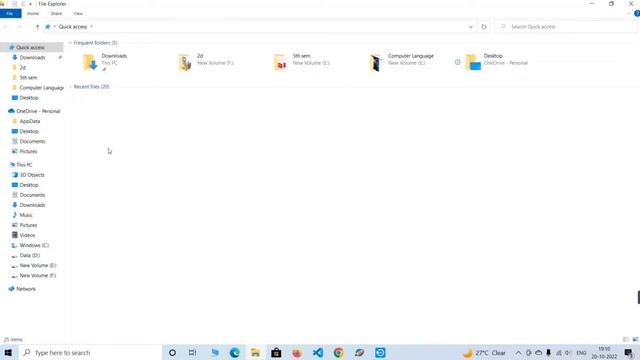Open the Windows Start menu
The image size is (640, 360).
8,353
